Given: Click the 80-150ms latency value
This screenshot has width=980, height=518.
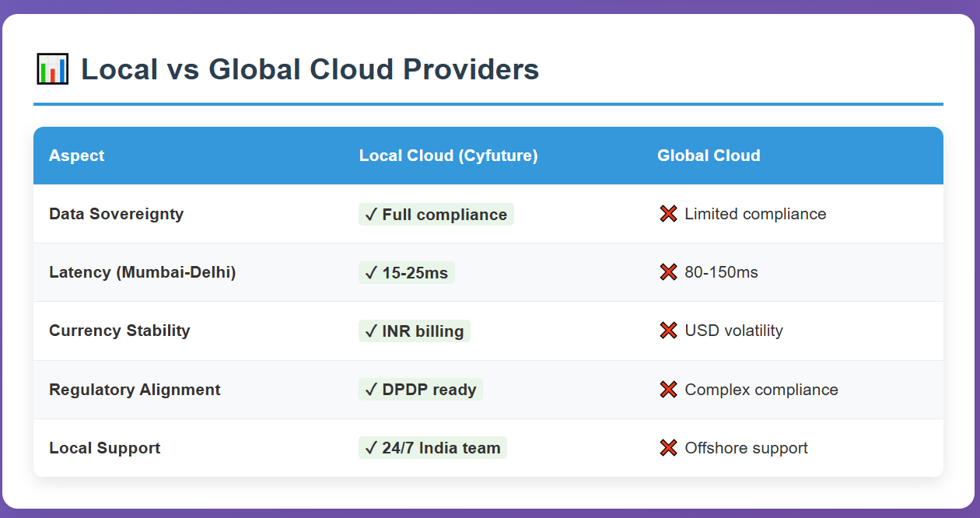Looking at the screenshot, I should (x=721, y=272).
